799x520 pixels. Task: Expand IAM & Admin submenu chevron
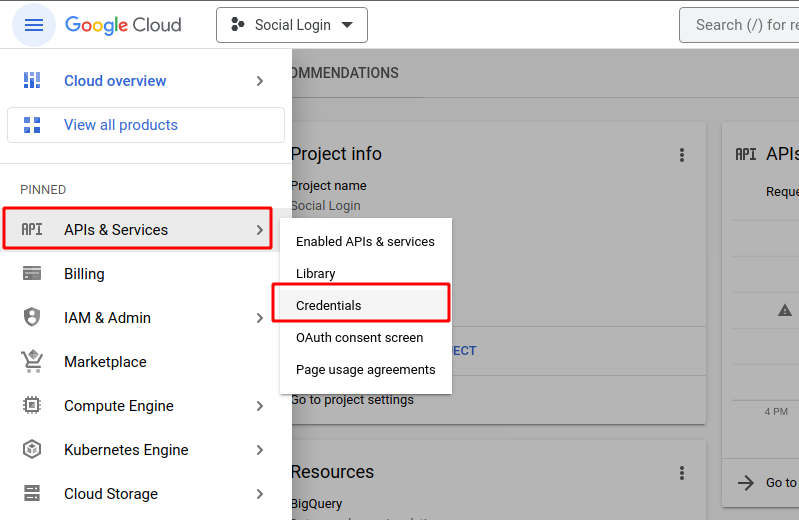pos(260,318)
